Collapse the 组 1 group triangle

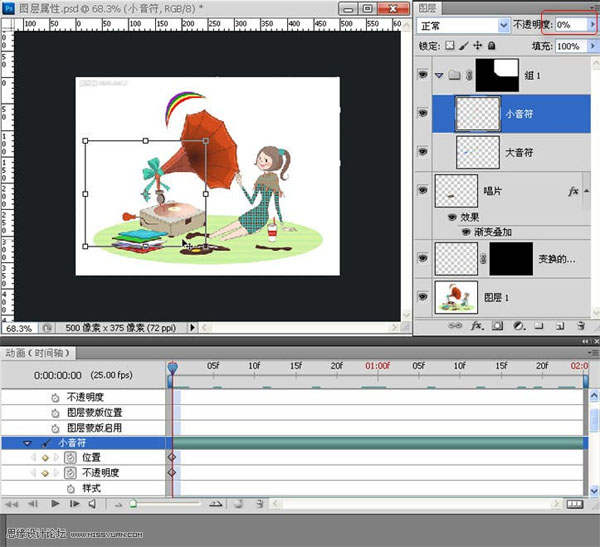(x=440, y=75)
